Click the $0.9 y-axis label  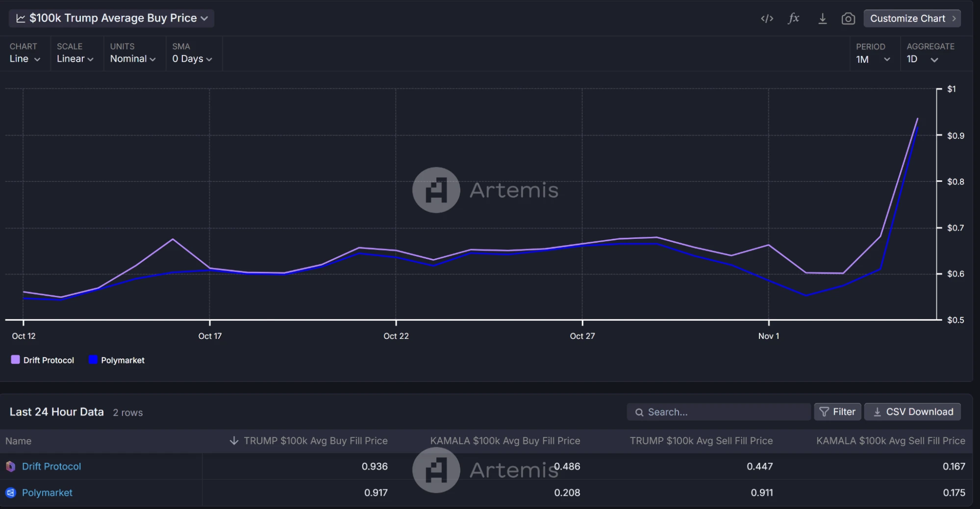coord(955,135)
